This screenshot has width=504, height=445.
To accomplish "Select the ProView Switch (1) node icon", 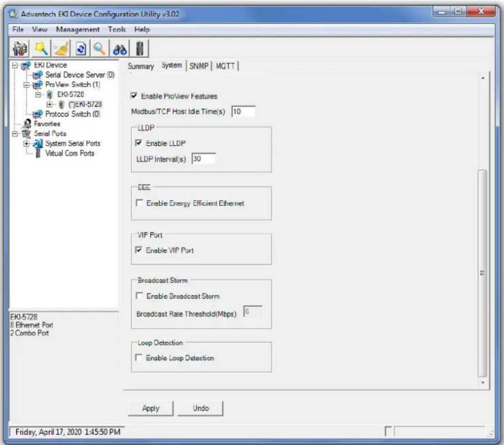I will [x=38, y=85].
